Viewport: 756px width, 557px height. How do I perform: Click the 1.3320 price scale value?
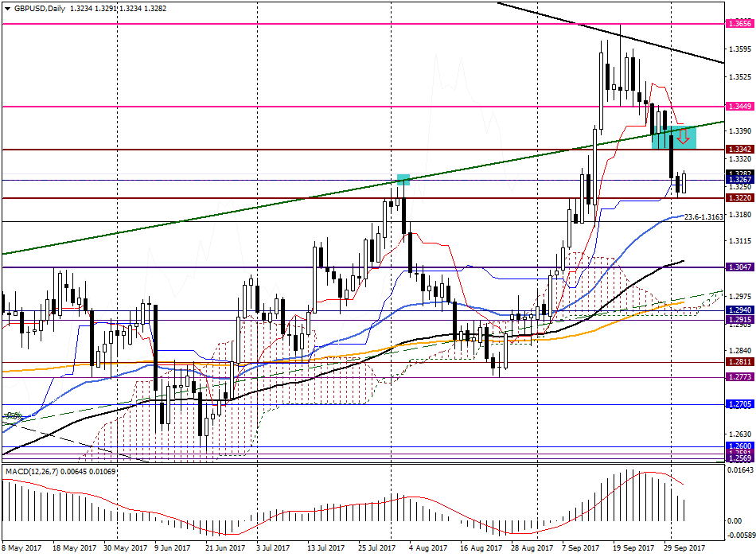click(739, 158)
